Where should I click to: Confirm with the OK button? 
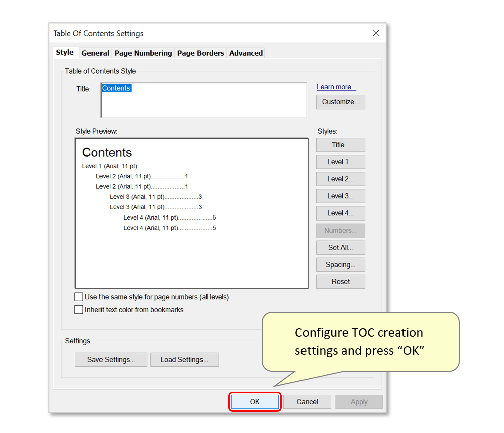[255, 402]
